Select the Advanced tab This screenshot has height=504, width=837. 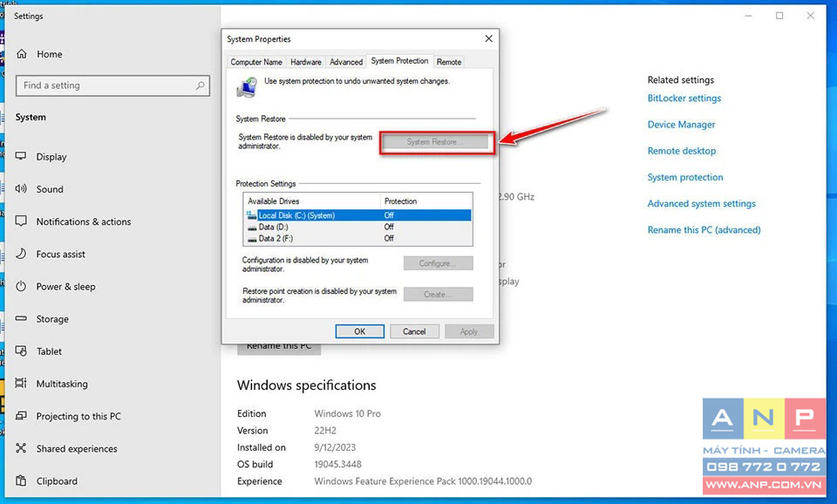(x=346, y=62)
